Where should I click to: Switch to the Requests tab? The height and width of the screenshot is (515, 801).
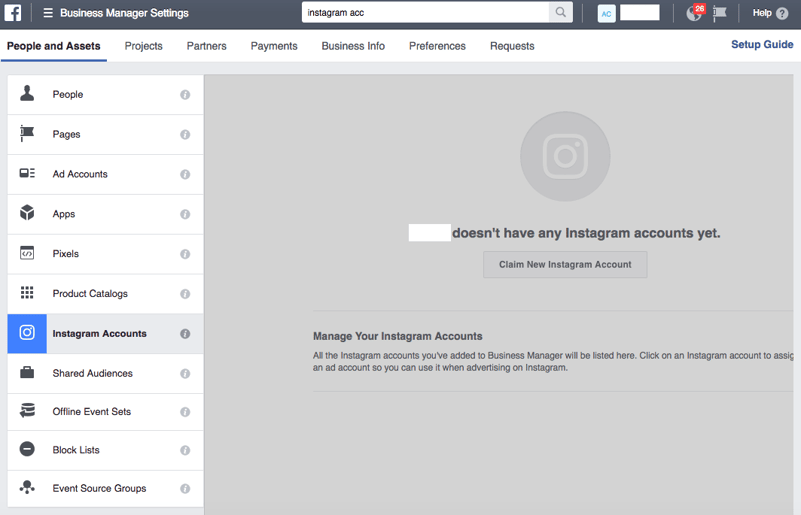pos(512,46)
